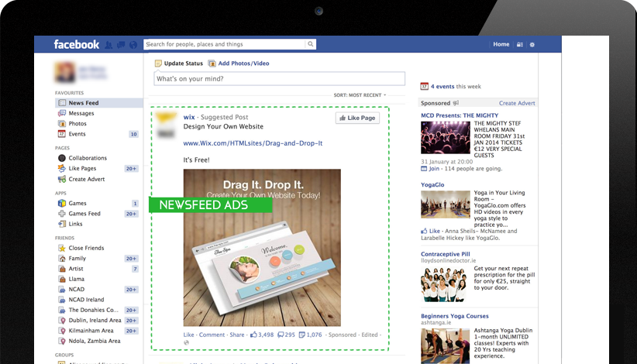
Task: Open Beginners Yoga Courses ad title
Action: click(x=455, y=316)
